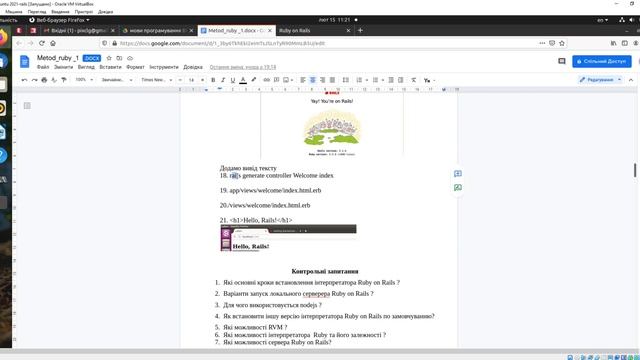Open a new Firefox tab
This screenshot has height=360, width=640.
pos(360,31)
